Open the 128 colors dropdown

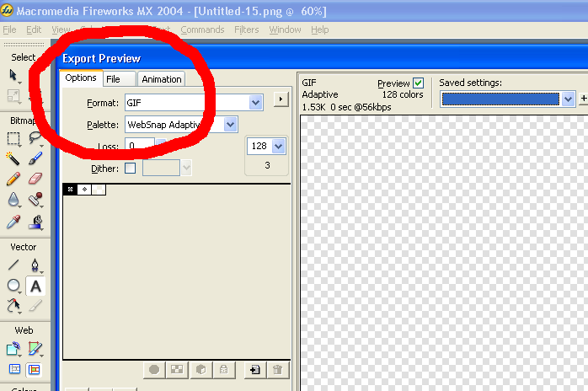pyautogui.click(x=279, y=146)
